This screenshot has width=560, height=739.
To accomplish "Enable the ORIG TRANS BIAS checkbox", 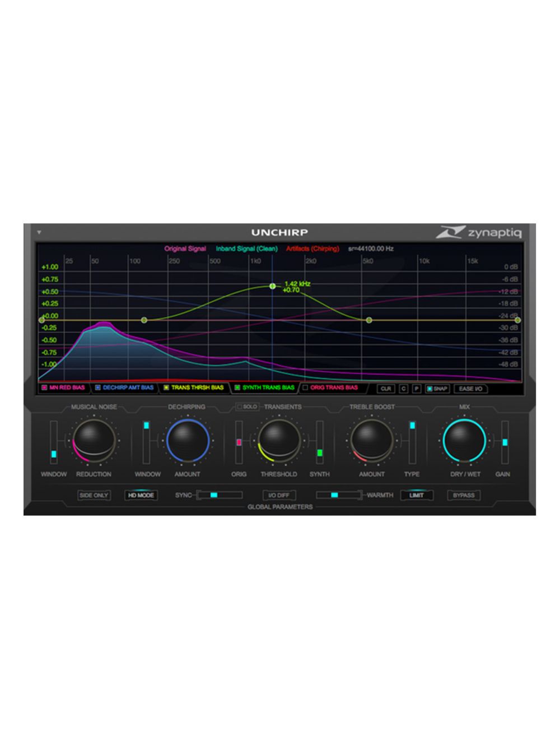I will click(305, 387).
